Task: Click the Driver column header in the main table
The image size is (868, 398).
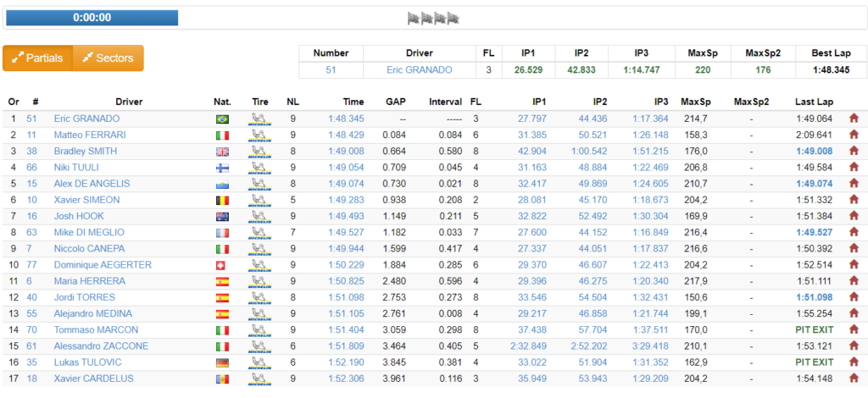Action: click(129, 102)
